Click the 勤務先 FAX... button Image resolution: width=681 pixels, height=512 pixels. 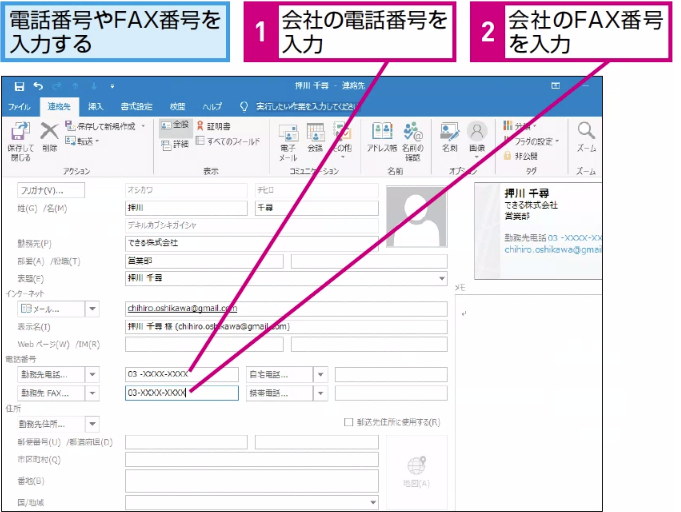[51, 393]
